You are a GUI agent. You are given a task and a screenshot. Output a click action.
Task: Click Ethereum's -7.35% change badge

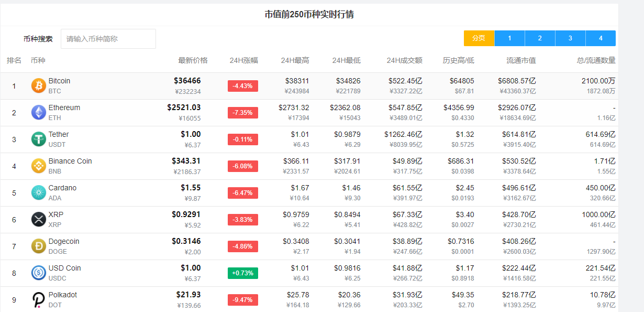point(243,113)
